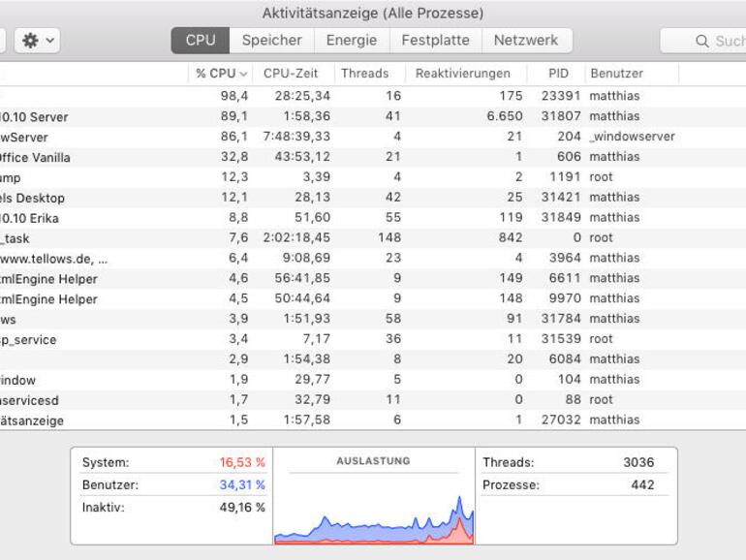
Task: Select the Netzwerk tab
Action: pos(526,41)
